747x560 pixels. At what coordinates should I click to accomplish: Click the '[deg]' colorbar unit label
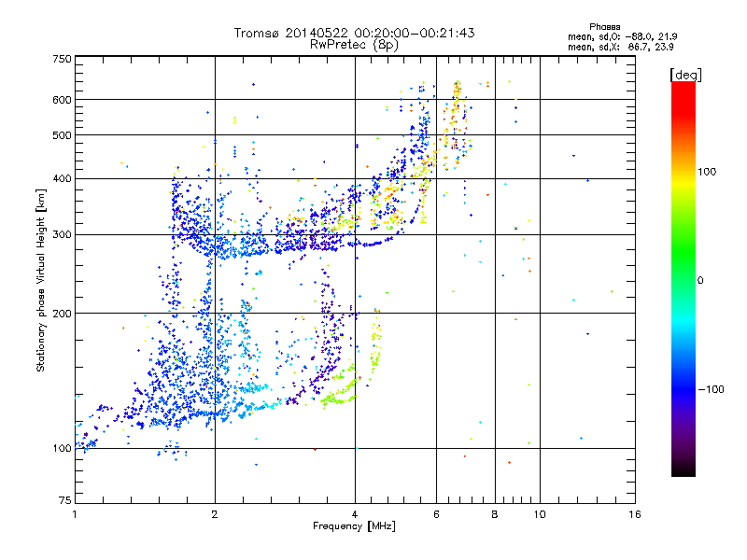click(x=685, y=75)
